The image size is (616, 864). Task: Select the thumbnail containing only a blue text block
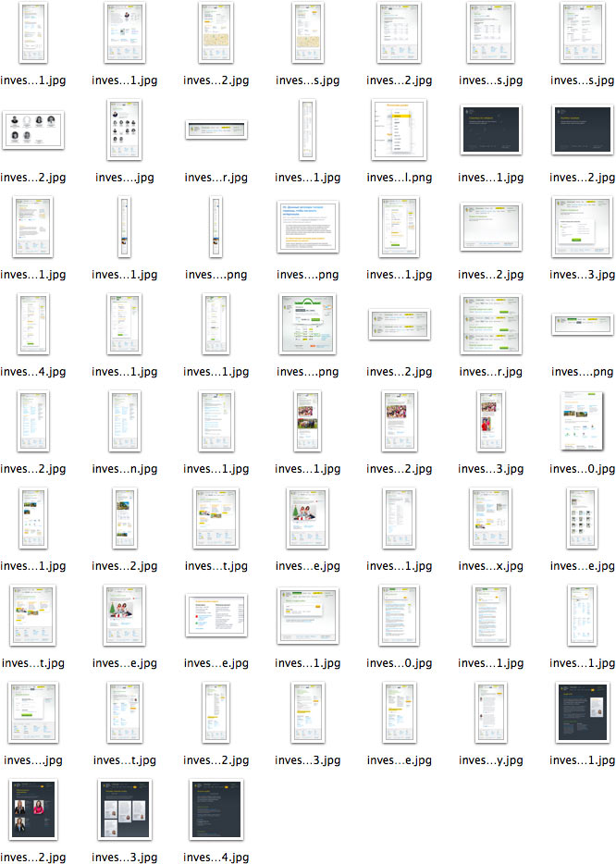(x=307, y=227)
